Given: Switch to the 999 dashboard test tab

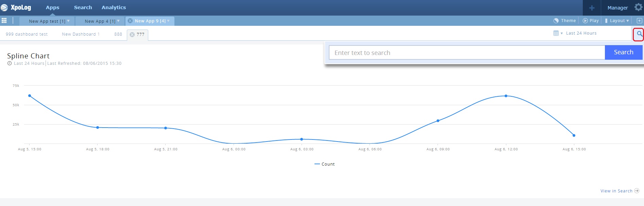Looking at the screenshot, I should pyautogui.click(x=27, y=34).
